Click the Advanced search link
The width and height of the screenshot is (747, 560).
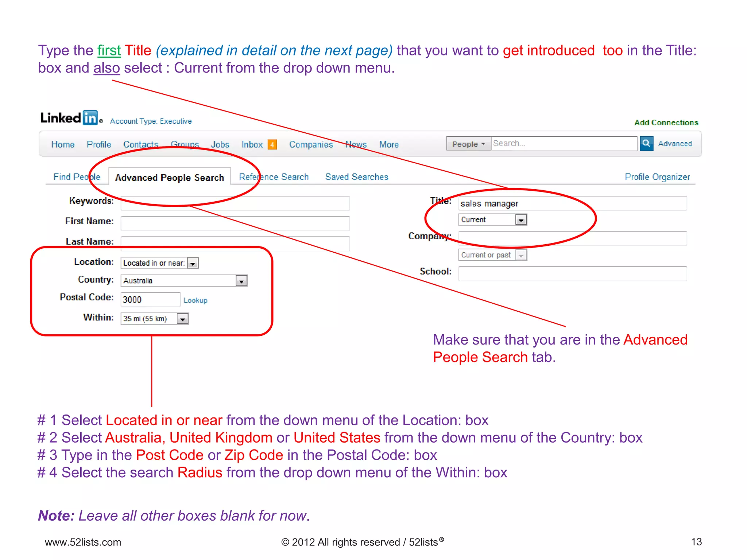[x=675, y=144]
